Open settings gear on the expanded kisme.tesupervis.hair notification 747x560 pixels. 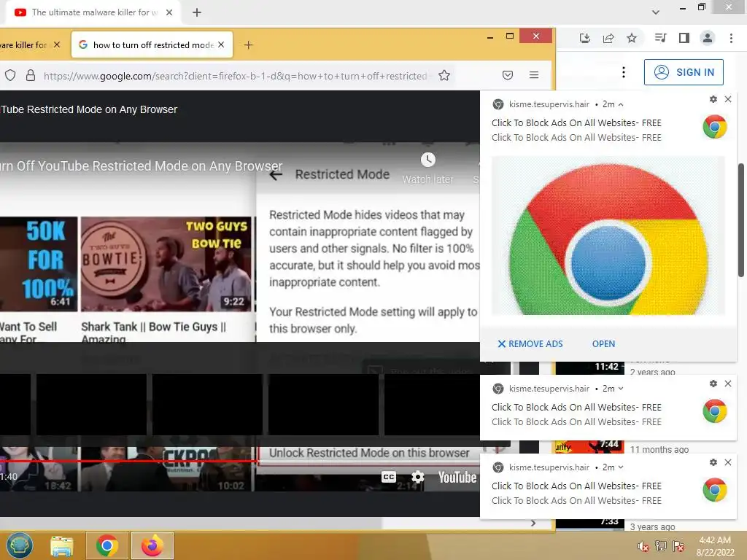[713, 99]
